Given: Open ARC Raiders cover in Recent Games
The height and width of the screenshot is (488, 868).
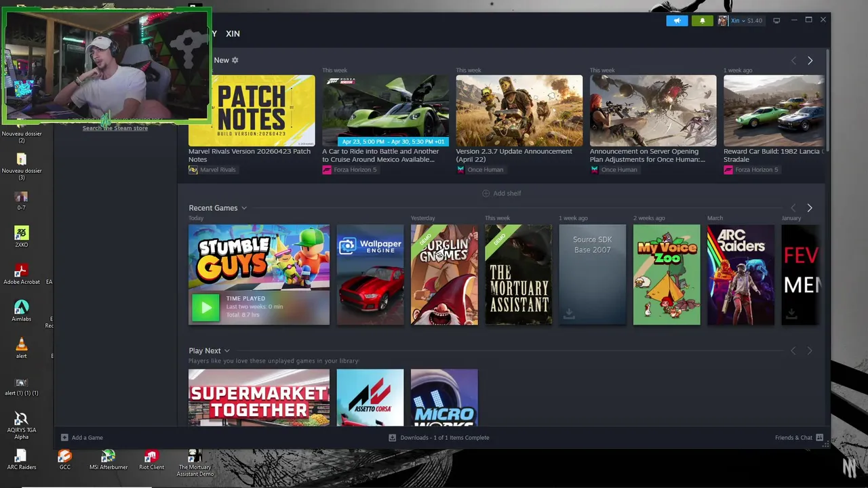Looking at the screenshot, I should (x=741, y=274).
